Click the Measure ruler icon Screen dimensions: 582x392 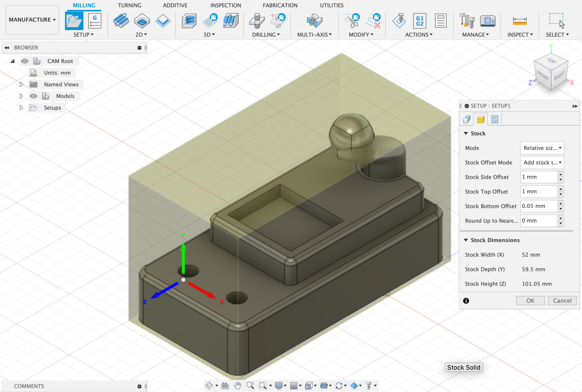519,21
